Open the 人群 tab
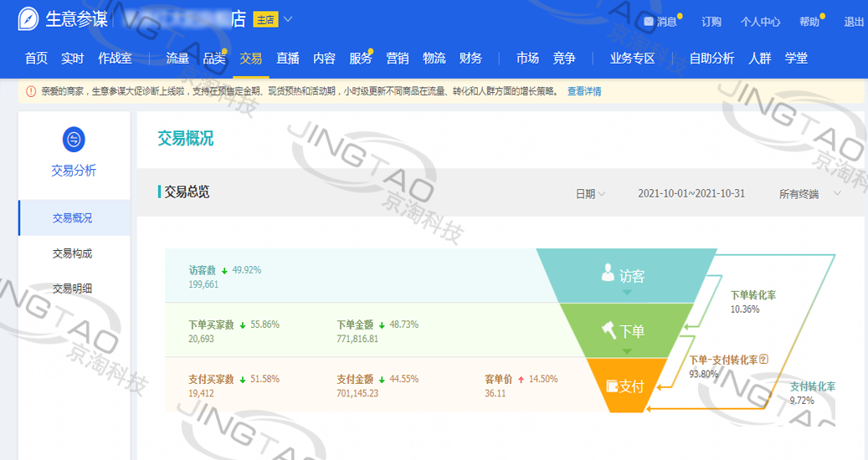The width and height of the screenshot is (868, 460). click(x=759, y=58)
